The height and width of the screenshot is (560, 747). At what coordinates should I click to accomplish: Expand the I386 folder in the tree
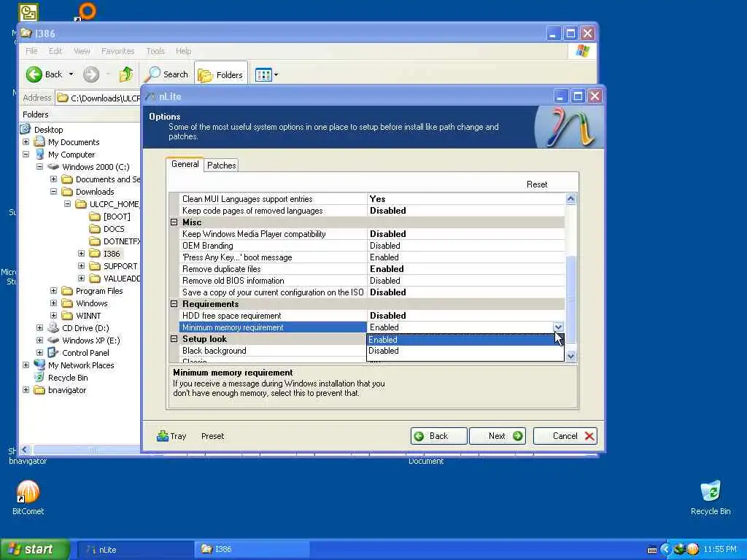click(82, 254)
